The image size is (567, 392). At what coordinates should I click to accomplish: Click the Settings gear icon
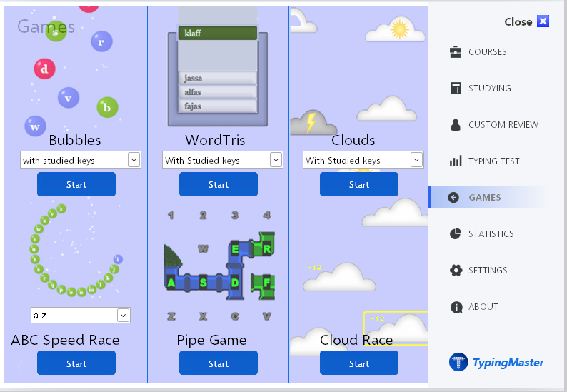coord(456,270)
